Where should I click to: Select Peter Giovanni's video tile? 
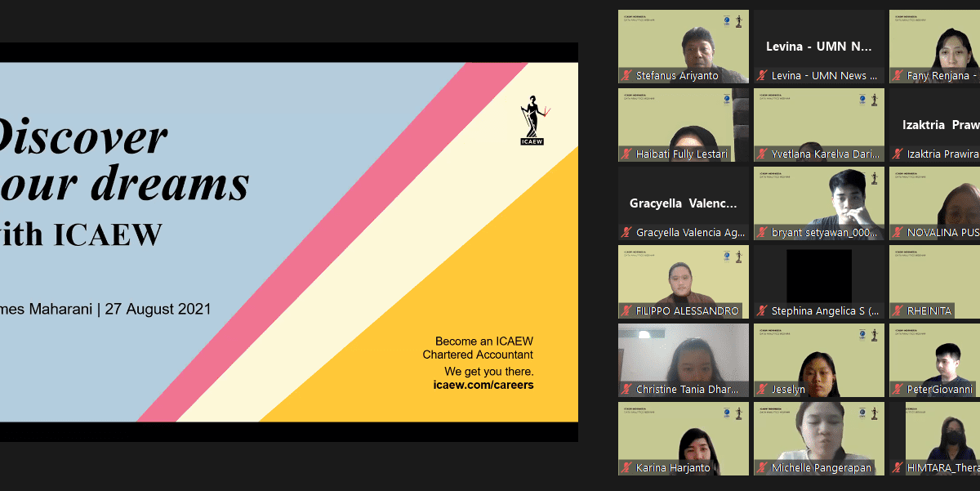pos(934,358)
